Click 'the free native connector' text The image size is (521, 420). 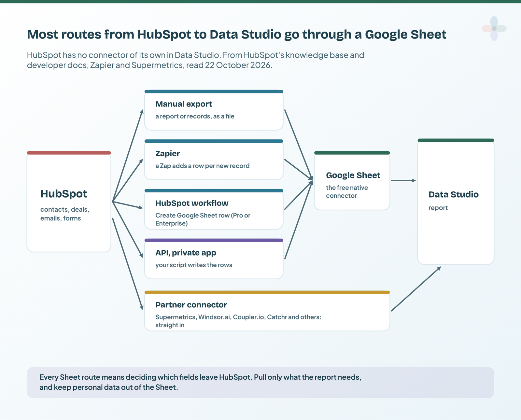pos(347,192)
